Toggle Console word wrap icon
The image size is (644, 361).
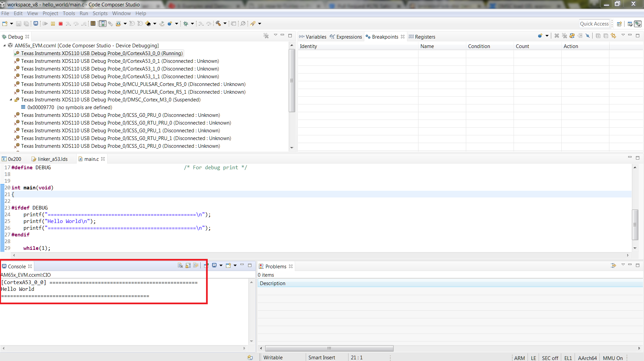click(x=196, y=266)
